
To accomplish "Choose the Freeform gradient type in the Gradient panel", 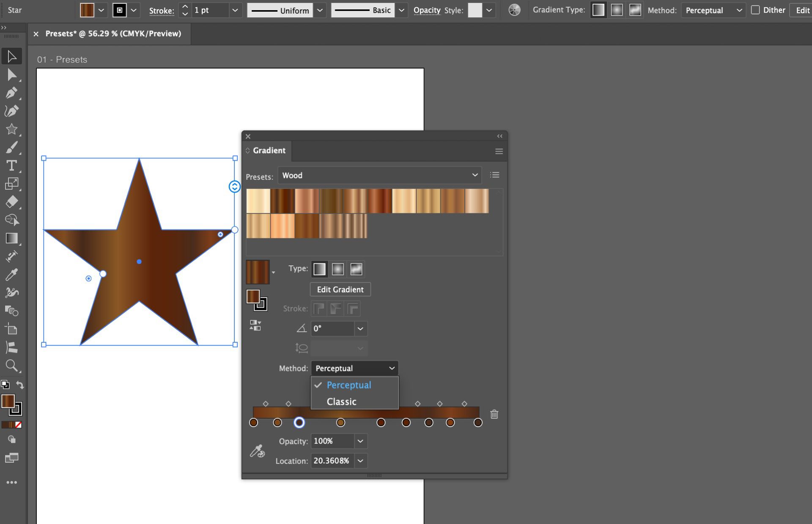I will 356,269.
